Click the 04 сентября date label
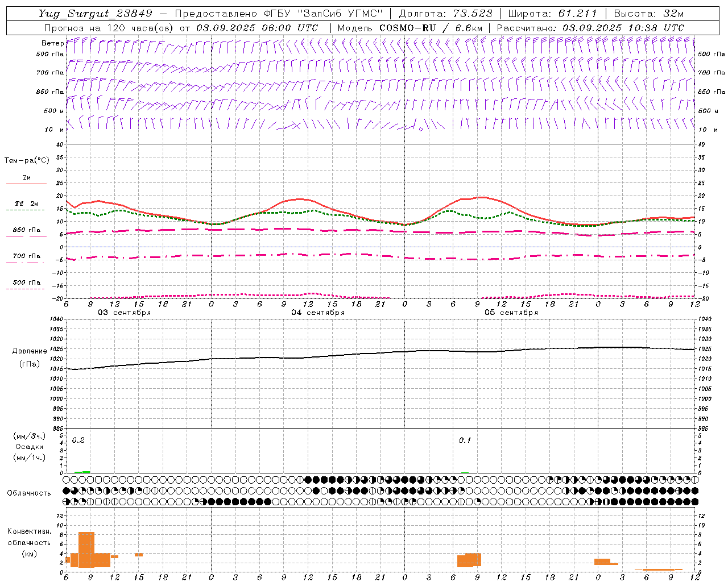Viewport: 728px width, 582px height. tap(318, 313)
